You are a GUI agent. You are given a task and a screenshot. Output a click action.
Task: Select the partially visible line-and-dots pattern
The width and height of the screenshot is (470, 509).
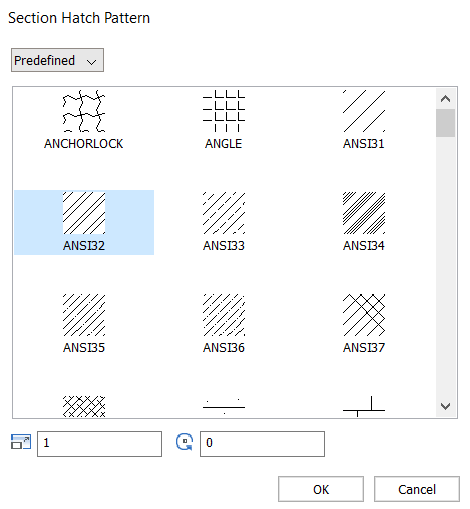[224, 406]
